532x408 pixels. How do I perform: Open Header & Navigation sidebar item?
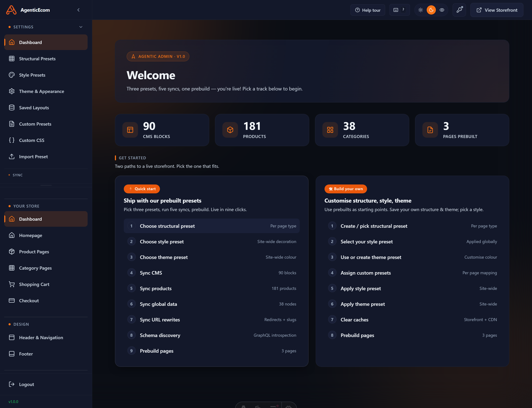[46, 337]
